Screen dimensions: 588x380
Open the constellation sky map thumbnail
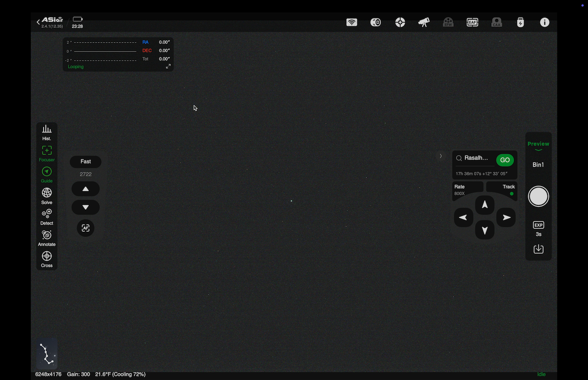click(47, 353)
